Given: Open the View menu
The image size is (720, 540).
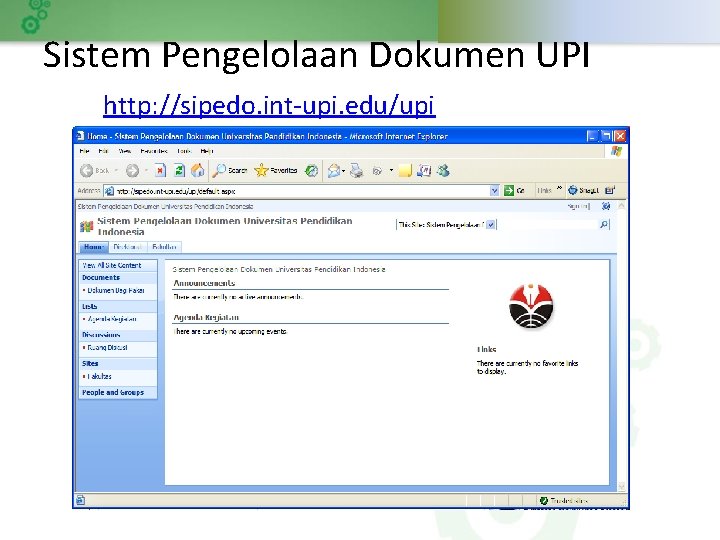Looking at the screenshot, I should 124,151.
